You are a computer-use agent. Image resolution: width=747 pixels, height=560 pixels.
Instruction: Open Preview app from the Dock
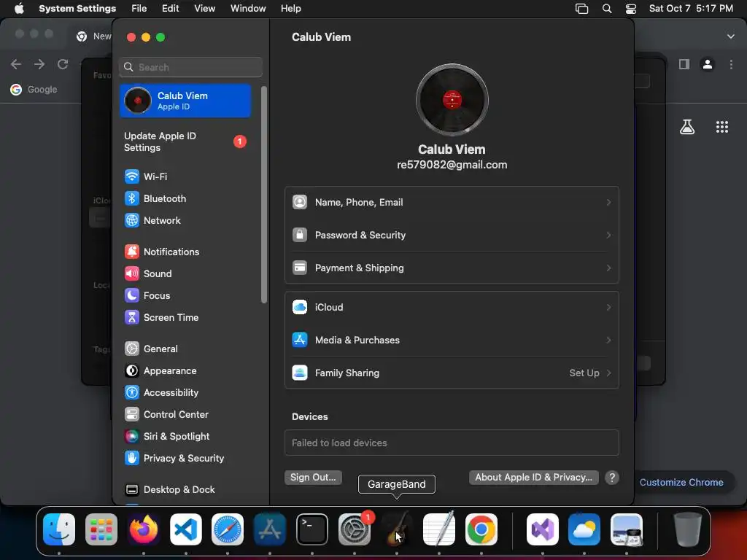tap(627, 529)
